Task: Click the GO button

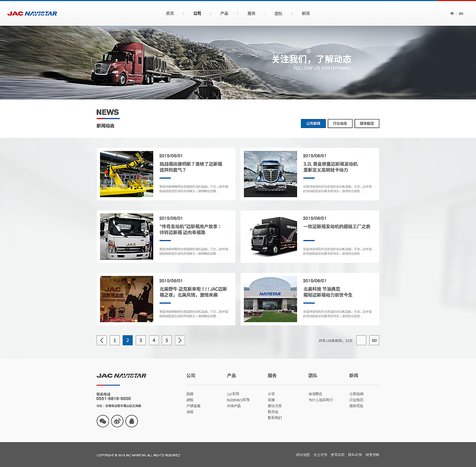Action: click(x=374, y=340)
